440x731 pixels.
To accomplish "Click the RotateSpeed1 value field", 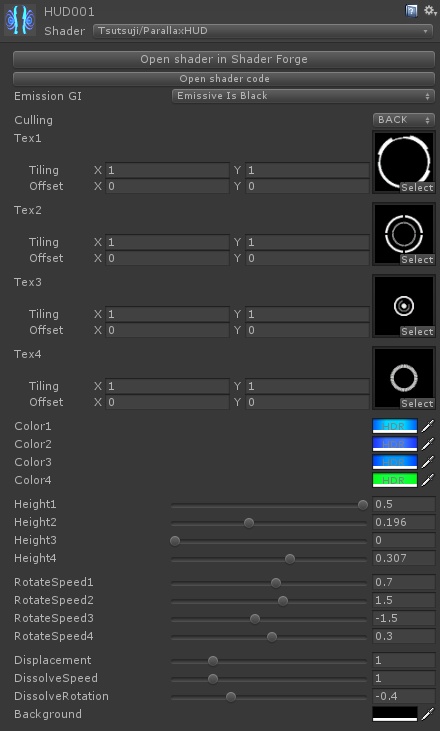I will click(x=404, y=582).
